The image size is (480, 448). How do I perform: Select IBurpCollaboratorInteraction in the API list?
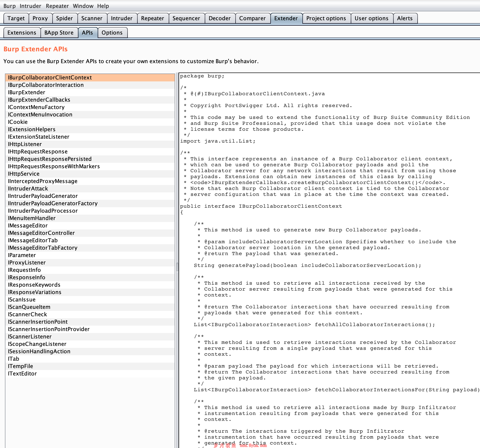point(90,85)
